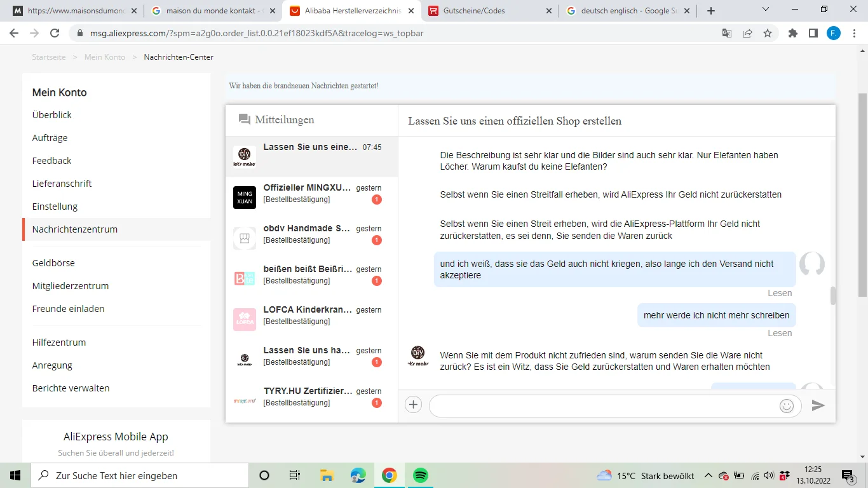Open Berichte verwalten in the sidebar
Image resolution: width=868 pixels, height=488 pixels.
click(71, 388)
